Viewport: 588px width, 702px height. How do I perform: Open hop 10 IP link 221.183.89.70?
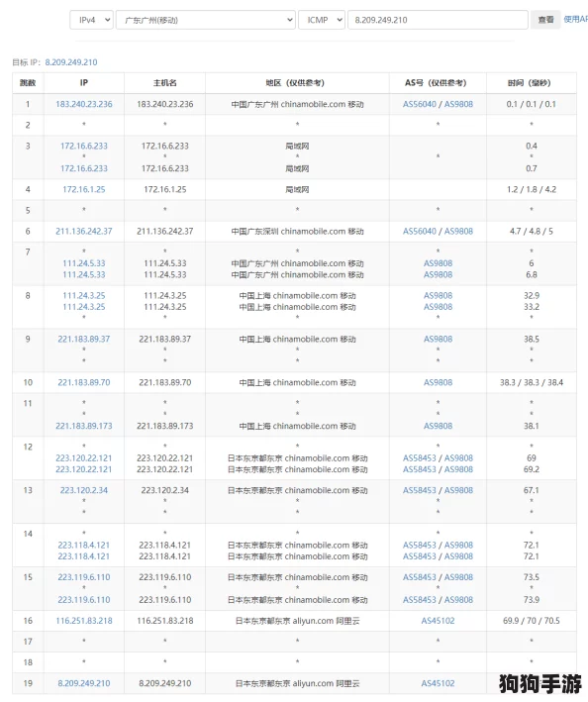[84, 383]
